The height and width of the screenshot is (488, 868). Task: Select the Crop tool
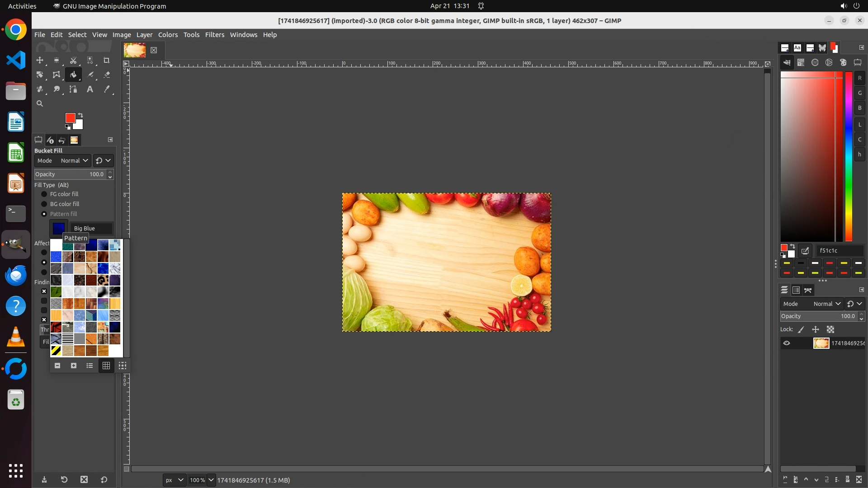[x=107, y=60]
